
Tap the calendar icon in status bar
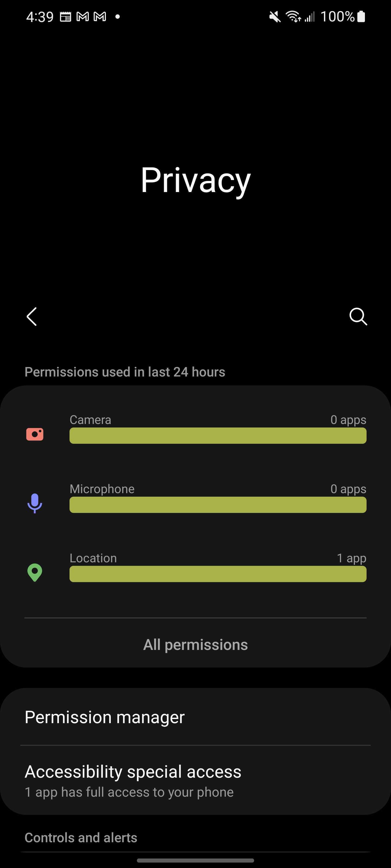click(65, 17)
